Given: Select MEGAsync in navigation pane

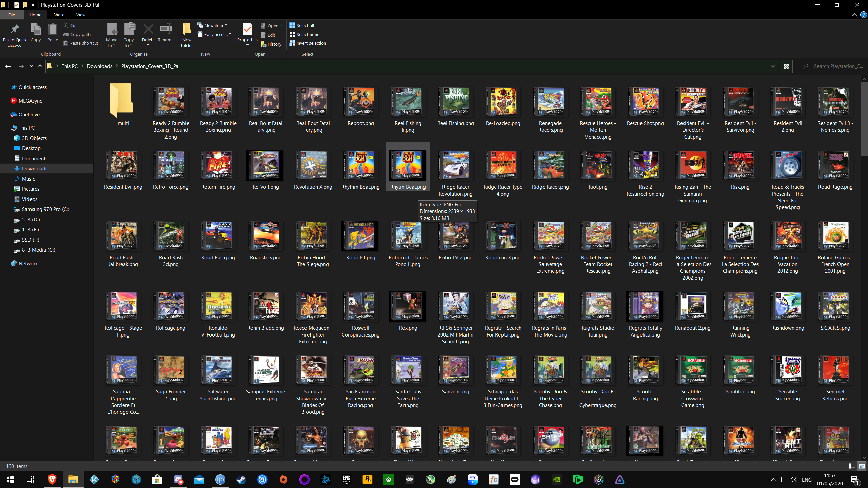Looking at the screenshot, I should click(30, 101).
